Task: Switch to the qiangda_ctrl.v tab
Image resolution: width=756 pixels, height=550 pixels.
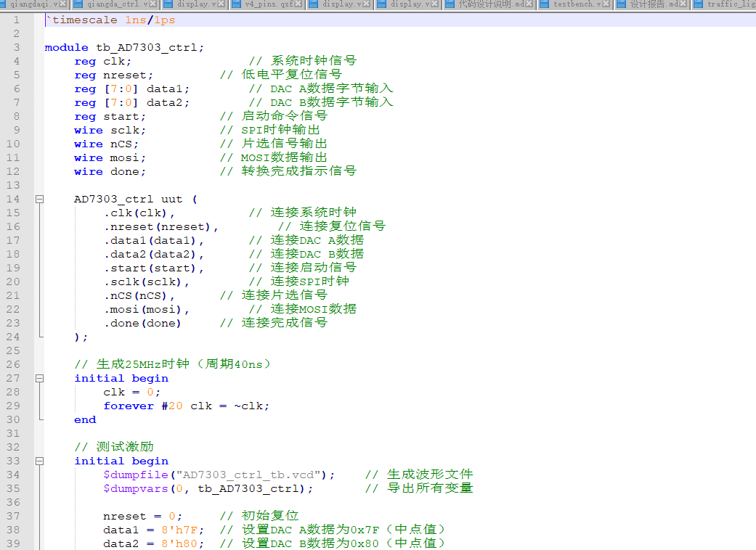Action: [x=114, y=4]
